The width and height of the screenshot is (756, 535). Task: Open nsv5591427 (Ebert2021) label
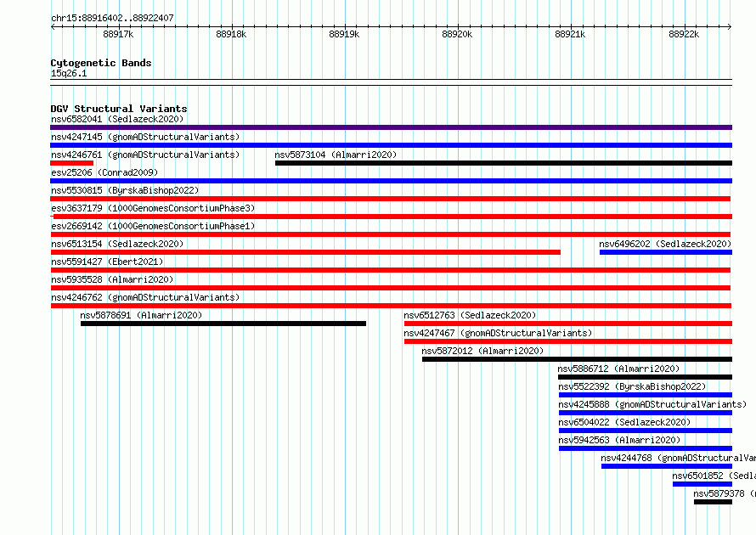point(107,262)
